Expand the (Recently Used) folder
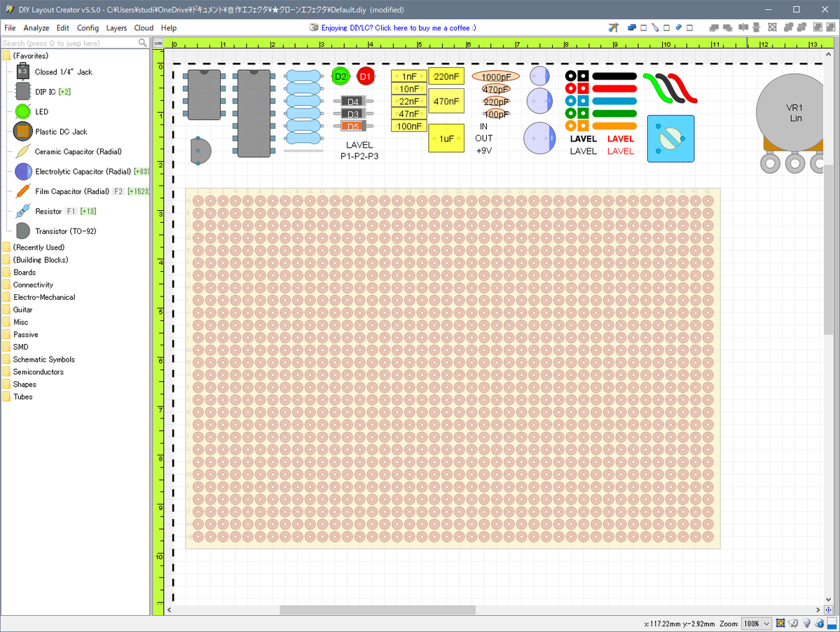This screenshot has height=632, width=840. tap(33, 247)
